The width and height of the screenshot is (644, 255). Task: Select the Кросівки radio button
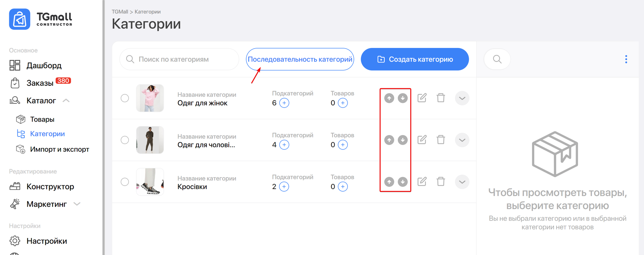tap(125, 182)
